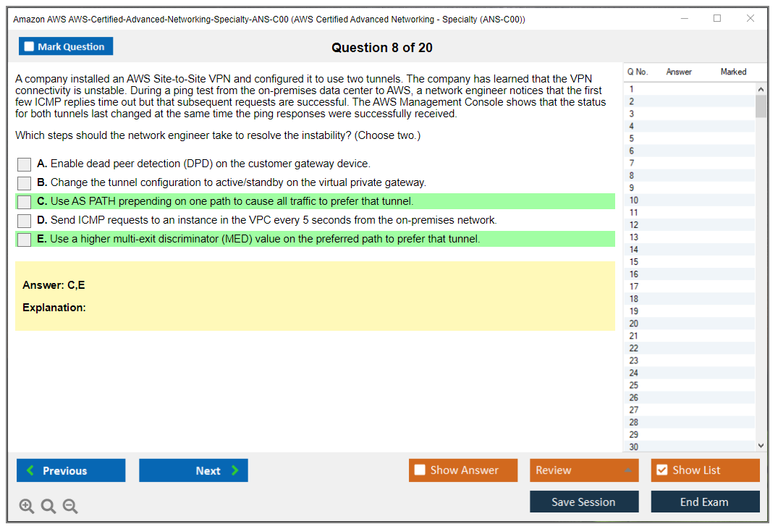Click the Save Session button
The image size is (778, 532).
(x=584, y=502)
